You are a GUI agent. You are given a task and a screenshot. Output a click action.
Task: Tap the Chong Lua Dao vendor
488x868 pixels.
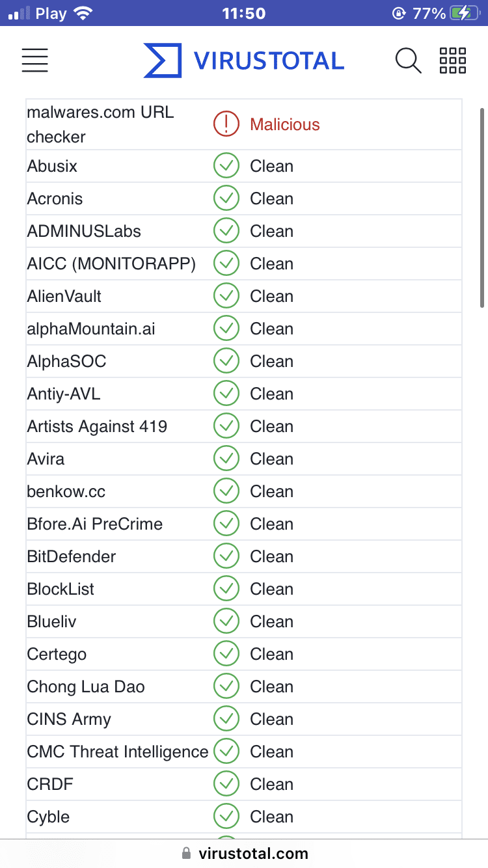coord(86,686)
